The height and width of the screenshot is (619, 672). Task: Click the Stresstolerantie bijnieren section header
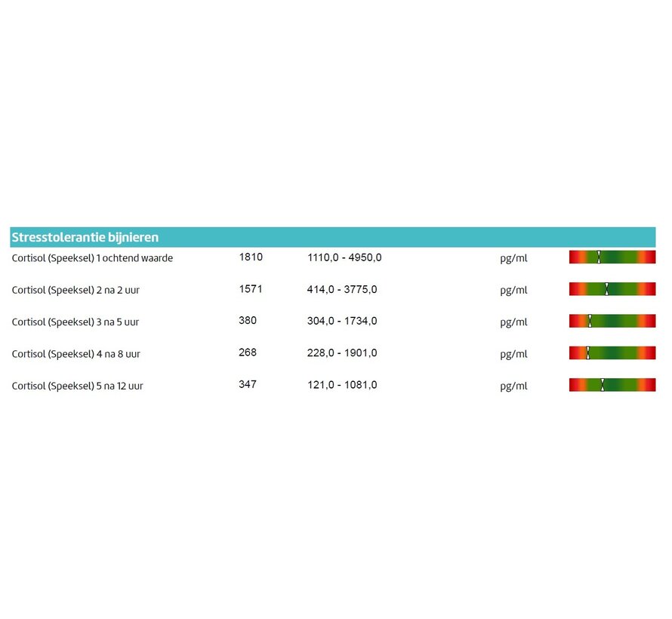[85, 237]
